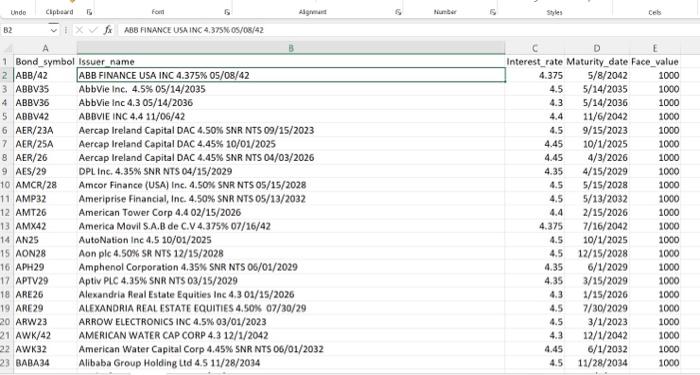The height and width of the screenshot is (375, 700).
Task: Select cell ABBVIE INC 4.4 11/06/42
Action: tap(291, 116)
